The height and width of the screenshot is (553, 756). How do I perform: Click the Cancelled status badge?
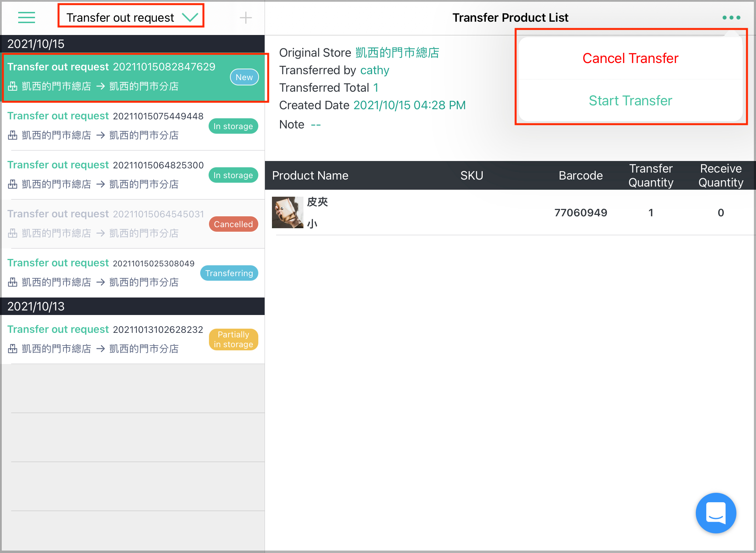pyautogui.click(x=233, y=224)
